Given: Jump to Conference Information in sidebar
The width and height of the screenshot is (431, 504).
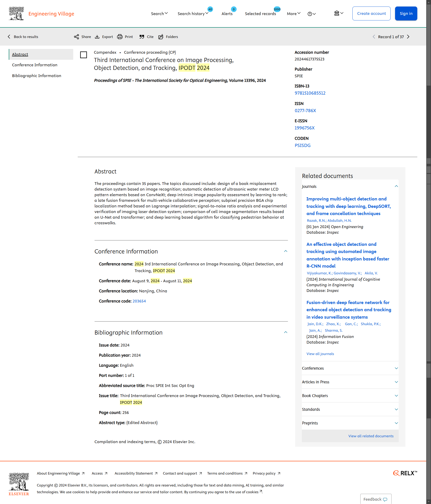Looking at the screenshot, I should 35,65.
